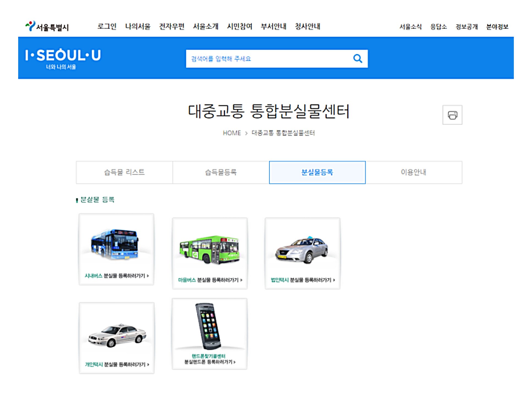Viewport: 532px width, 404px height.
Task: Open the 시민참여 menu
Action: point(240,26)
